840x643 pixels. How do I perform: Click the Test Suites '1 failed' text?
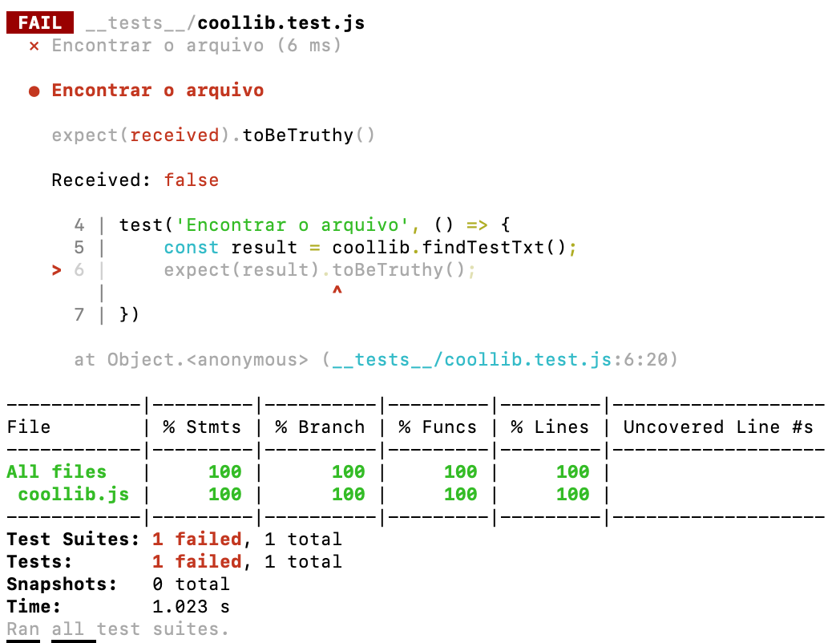(x=196, y=539)
